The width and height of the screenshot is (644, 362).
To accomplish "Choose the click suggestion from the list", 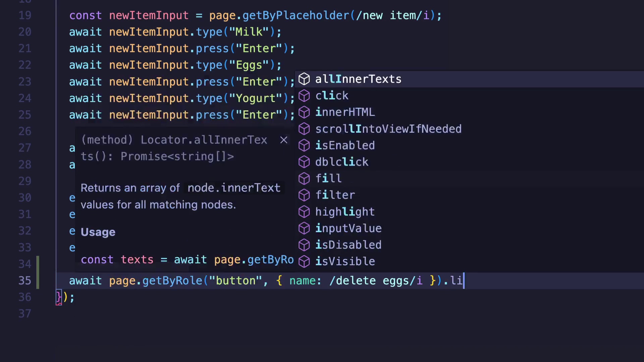I will (x=469, y=96).
